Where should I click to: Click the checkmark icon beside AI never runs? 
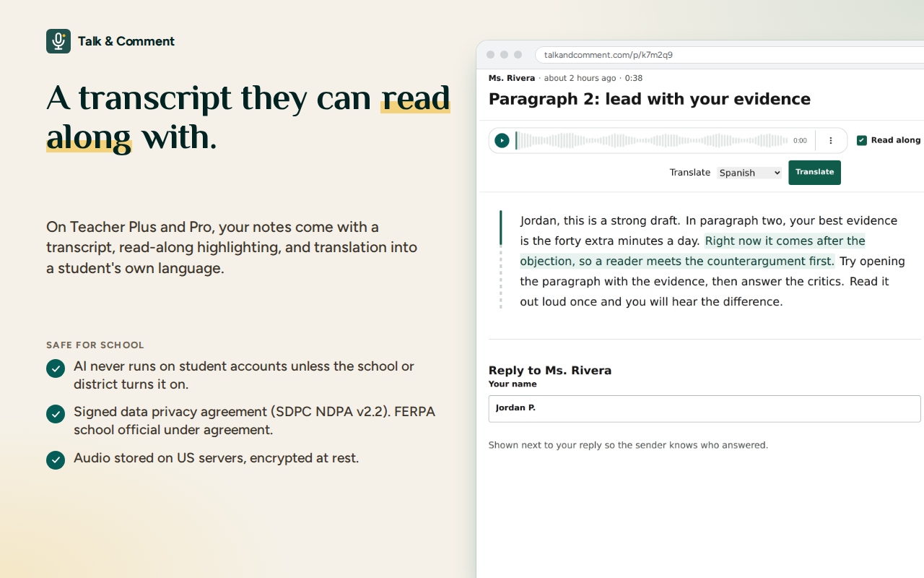[56, 368]
